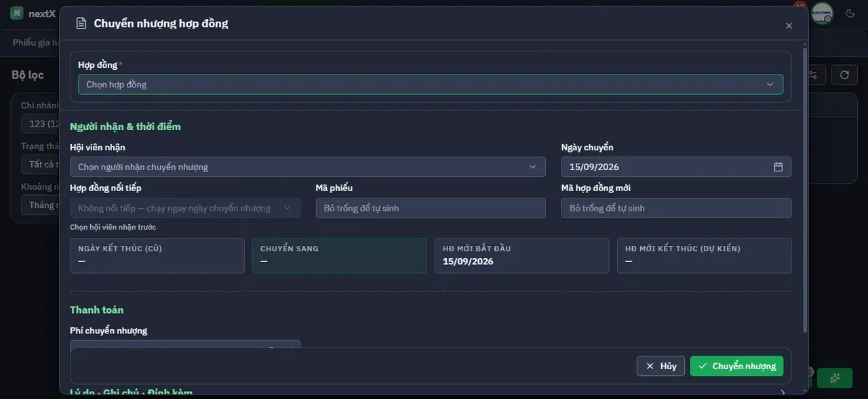This screenshot has height=399, width=868.
Task: Click the nextX logo icon
Action: [16, 13]
